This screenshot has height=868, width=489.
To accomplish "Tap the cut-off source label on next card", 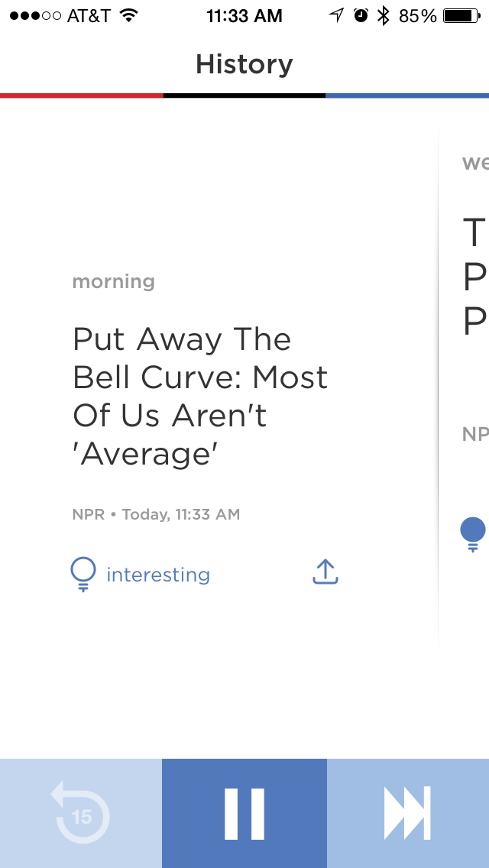I will coord(474,434).
